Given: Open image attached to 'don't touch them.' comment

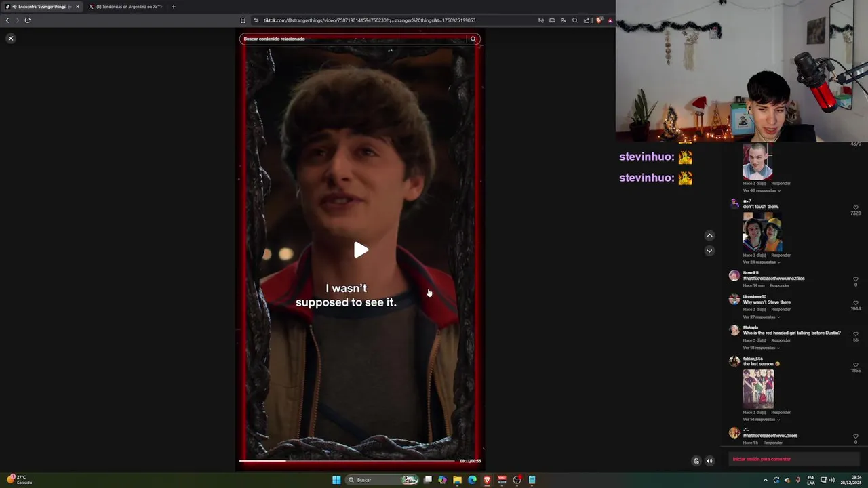Looking at the screenshot, I should coord(762,232).
